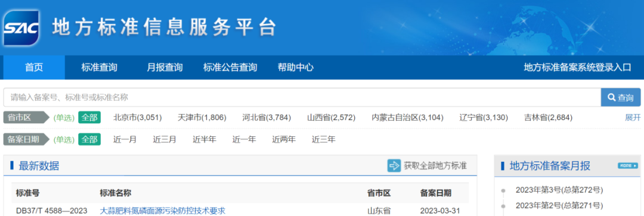Filter by 近一月 filing date

125,139
